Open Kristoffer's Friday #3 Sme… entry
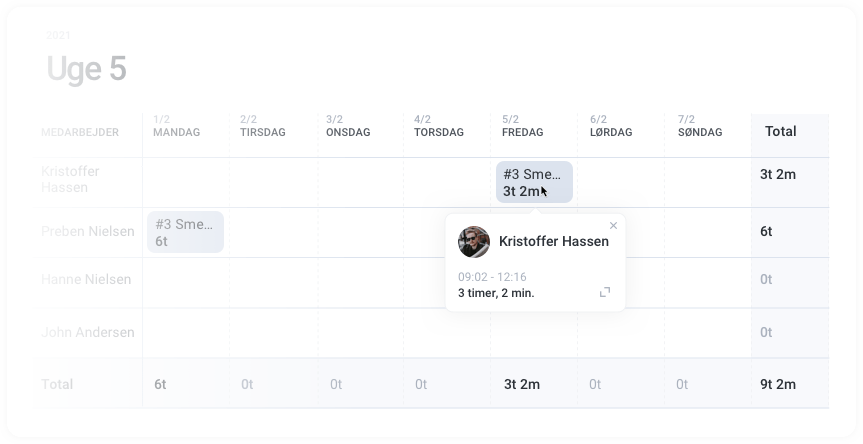 click(x=534, y=182)
